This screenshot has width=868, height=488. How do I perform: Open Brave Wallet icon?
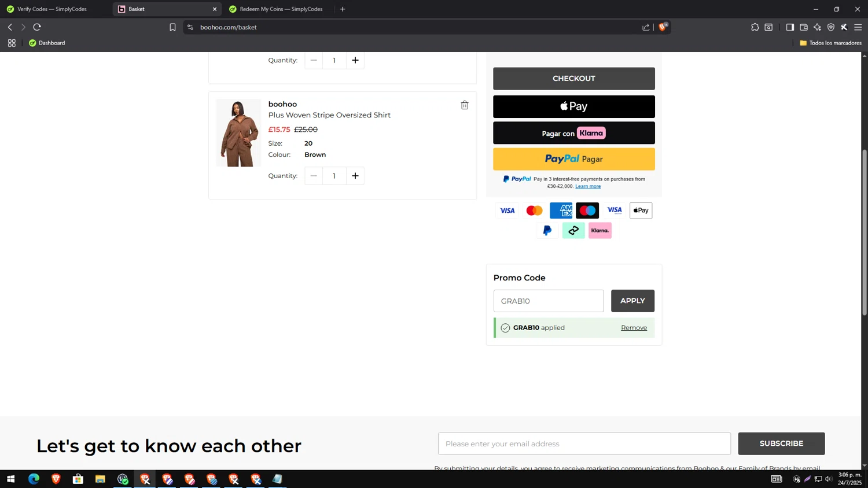804,27
